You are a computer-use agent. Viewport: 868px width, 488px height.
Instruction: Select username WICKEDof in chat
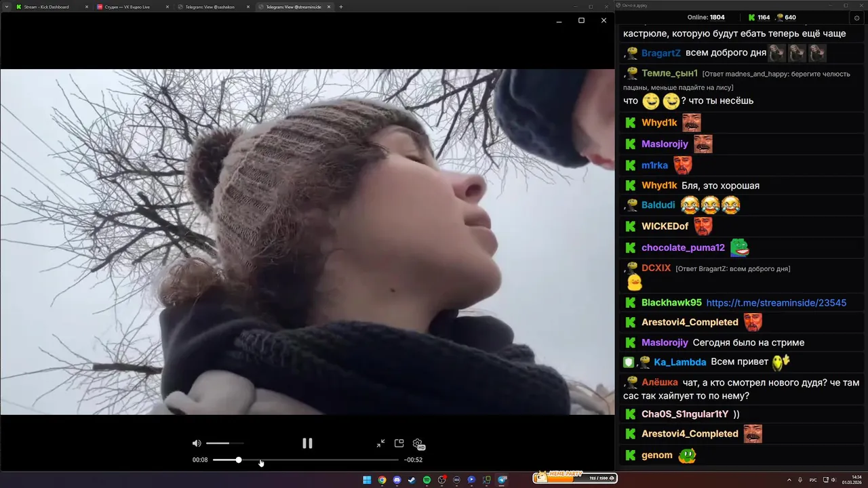click(x=665, y=226)
